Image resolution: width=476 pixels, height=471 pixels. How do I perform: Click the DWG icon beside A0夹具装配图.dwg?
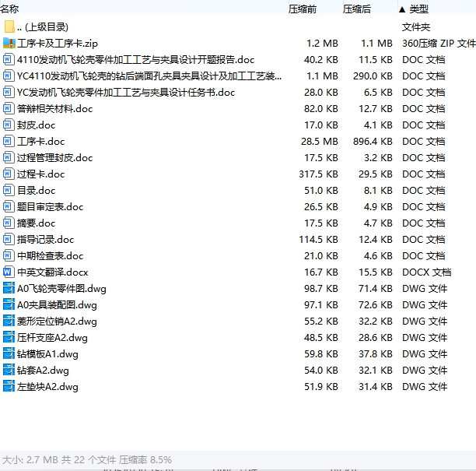tap(9, 304)
